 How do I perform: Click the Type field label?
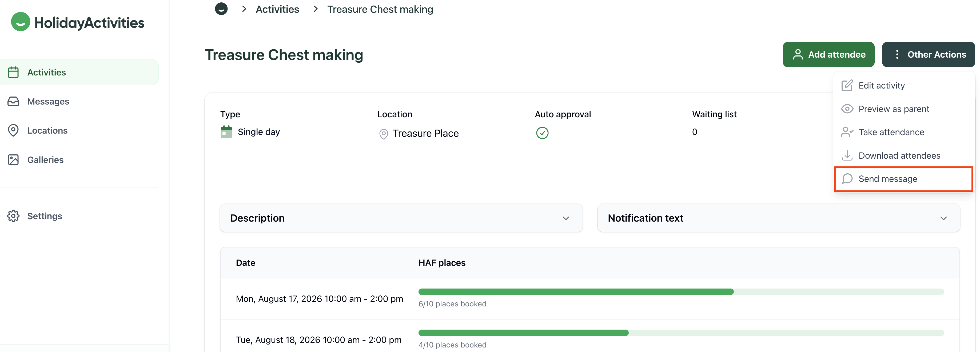tap(230, 114)
